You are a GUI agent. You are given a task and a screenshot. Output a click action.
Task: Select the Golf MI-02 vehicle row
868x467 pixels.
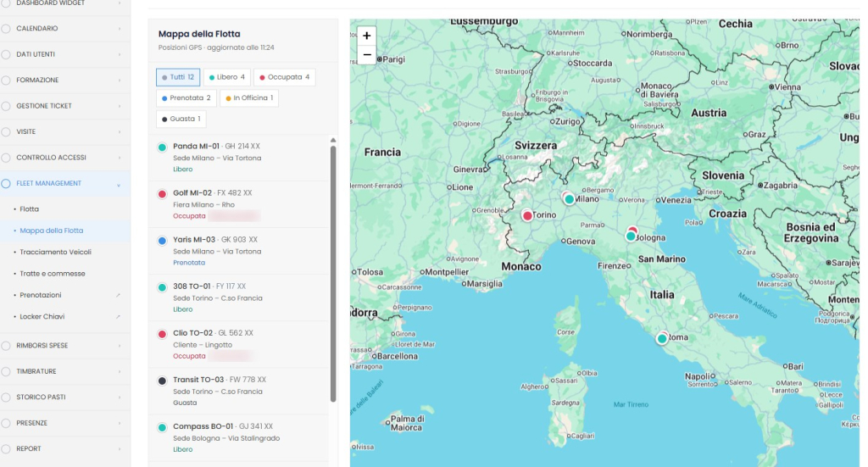(238, 204)
